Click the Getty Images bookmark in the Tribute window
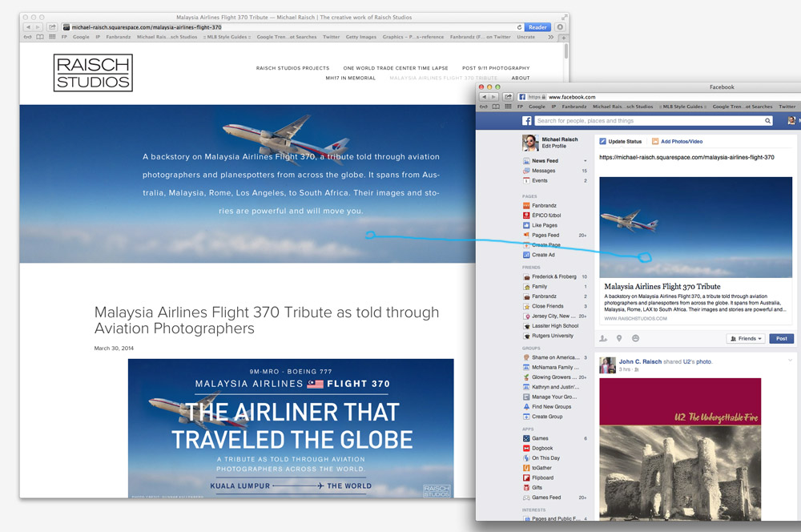Image resolution: width=801 pixels, height=532 pixels. 360,37
